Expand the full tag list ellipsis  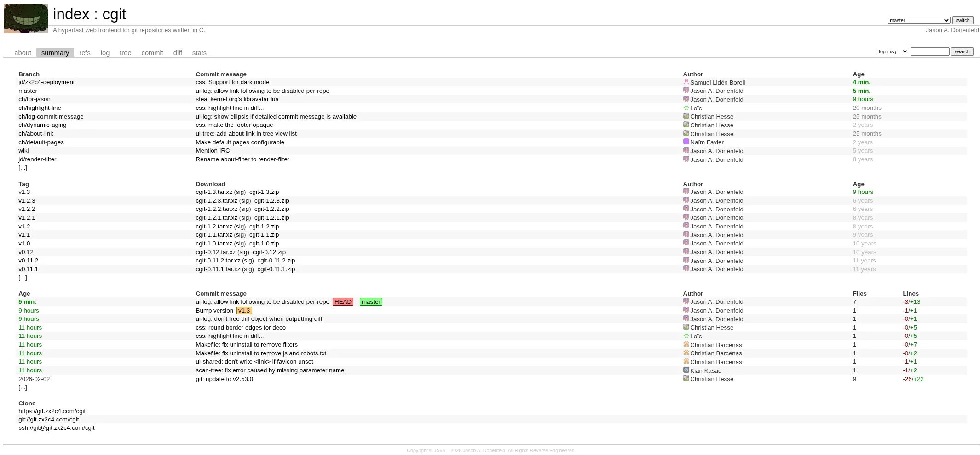(23, 278)
